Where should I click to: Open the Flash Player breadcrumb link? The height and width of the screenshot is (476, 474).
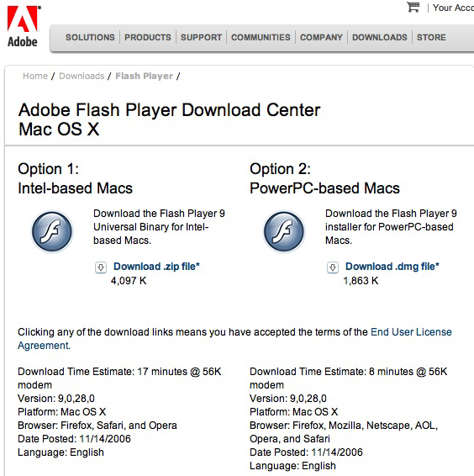145,76
